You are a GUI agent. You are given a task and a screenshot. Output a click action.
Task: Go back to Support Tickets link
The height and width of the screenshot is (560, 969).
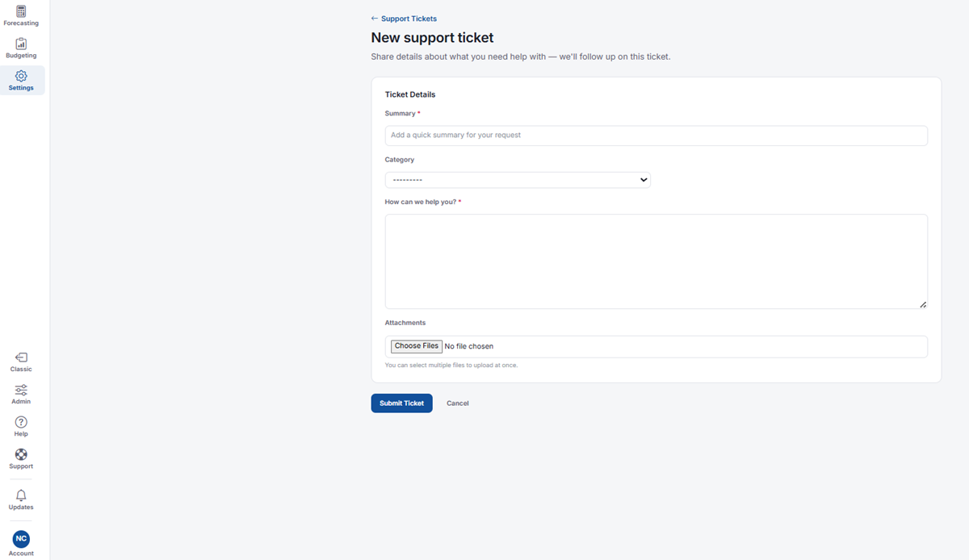(x=404, y=19)
